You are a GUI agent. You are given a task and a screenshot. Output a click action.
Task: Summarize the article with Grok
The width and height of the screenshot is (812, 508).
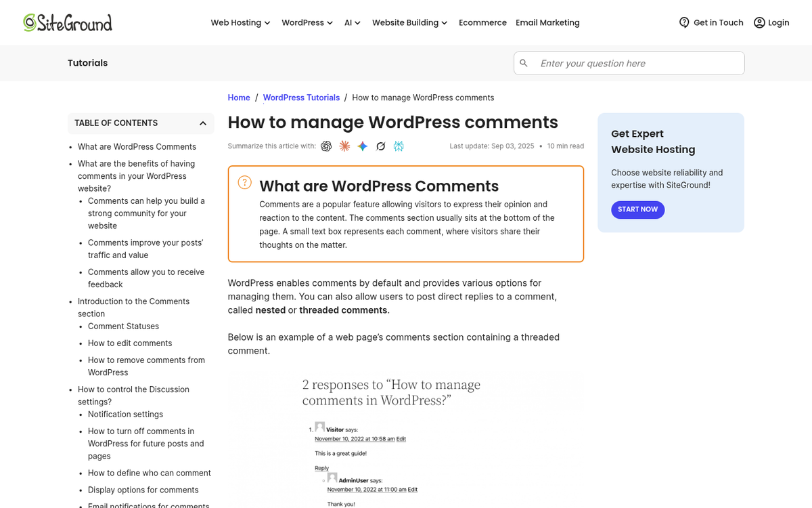click(380, 146)
